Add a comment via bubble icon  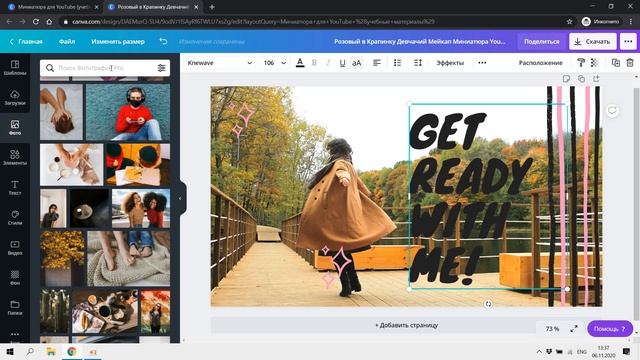click(x=612, y=110)
